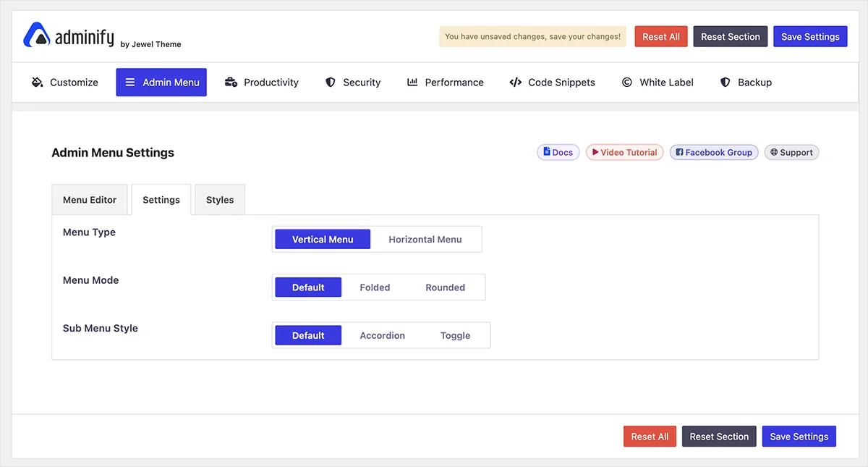Screen dimensions: 868x467
Task: Click the "Admin Menu Settings" heading
Action: [x=113, y=153]
